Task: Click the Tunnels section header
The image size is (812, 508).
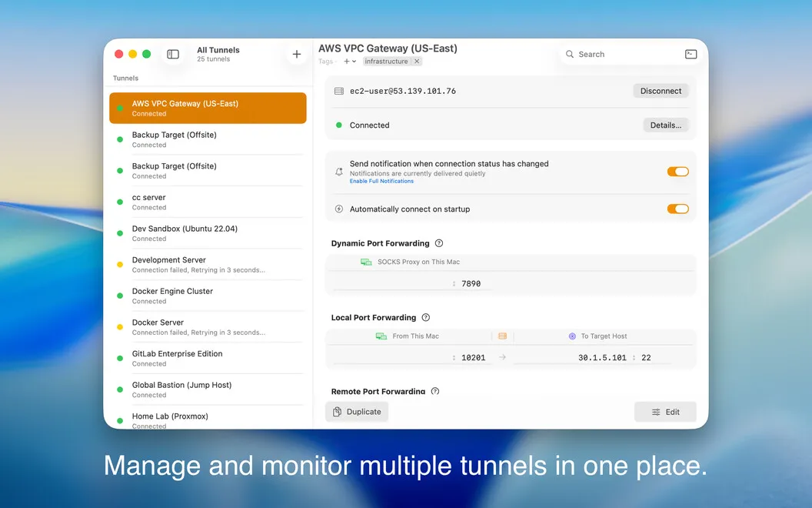Action: click(x=125, y=79)
